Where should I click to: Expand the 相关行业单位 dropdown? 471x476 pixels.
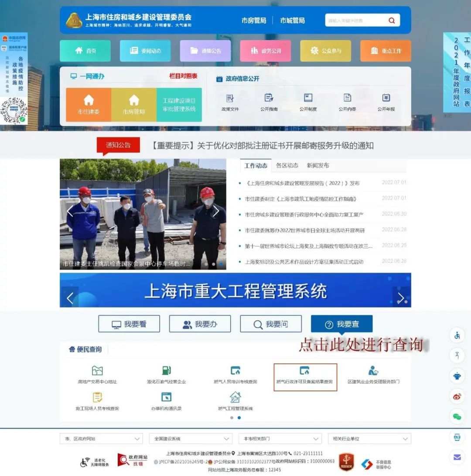pos(369,438)
